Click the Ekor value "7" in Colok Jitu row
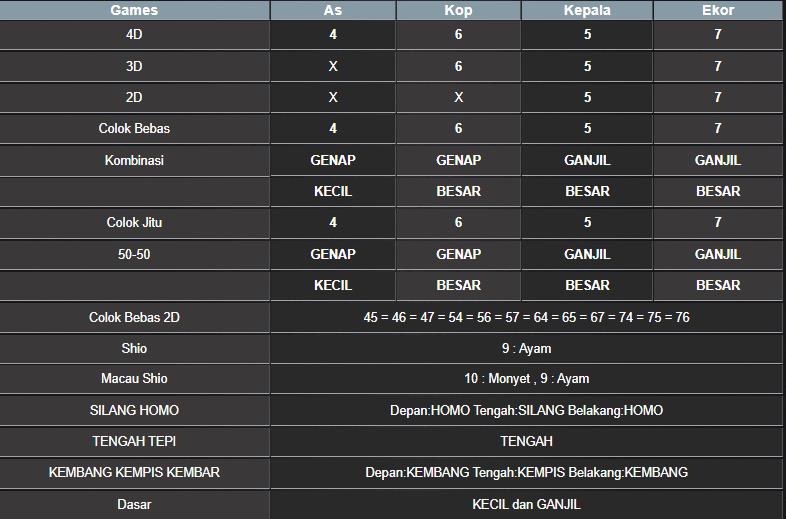Image resolution: width=786 pixels, height=519 pixels. click(x=718, y=222)
